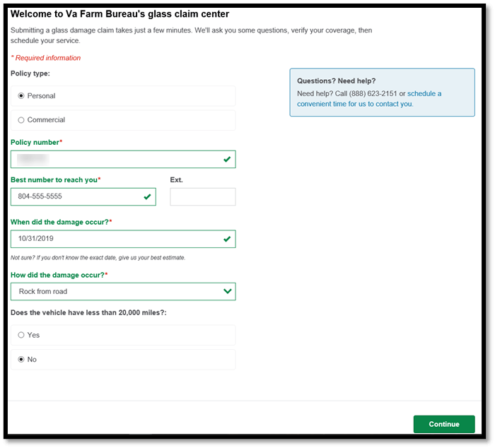Click the phone number (888) 623-2151 text

[x=373, y=94]
